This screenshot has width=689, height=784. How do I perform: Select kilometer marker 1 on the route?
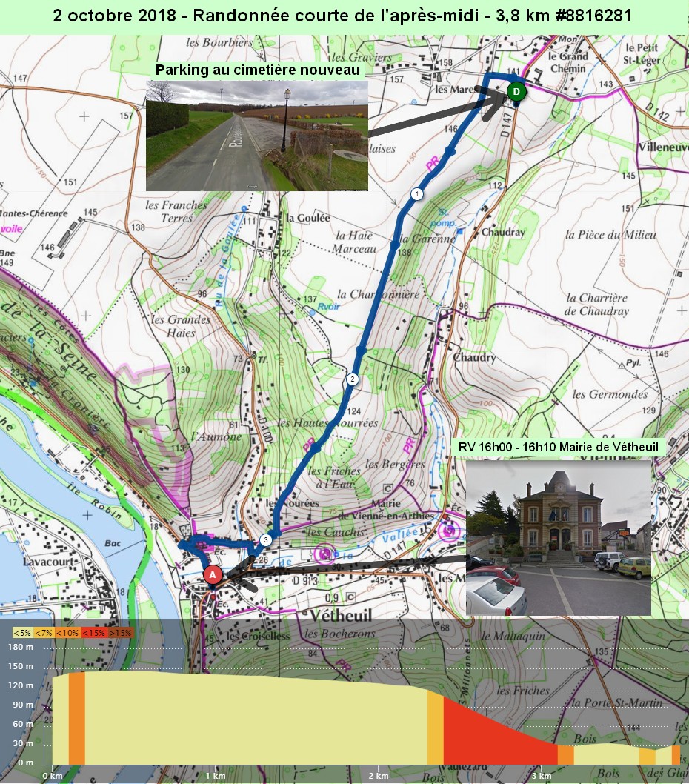[417, 193]
